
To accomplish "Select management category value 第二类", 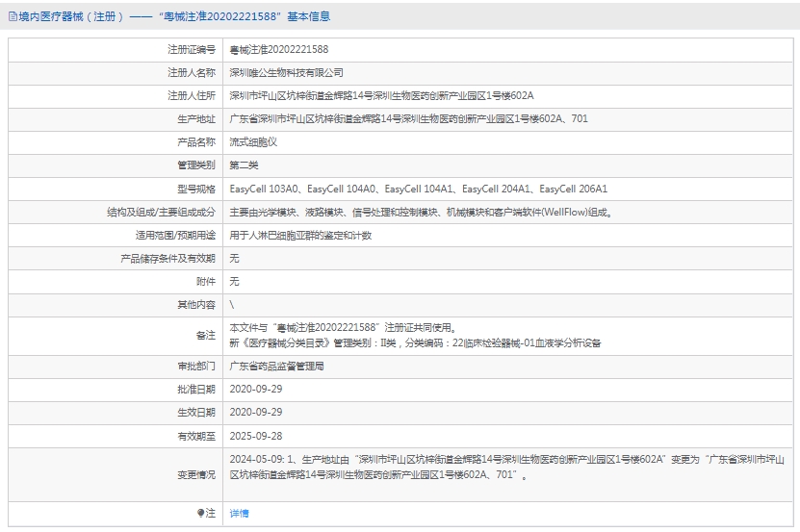I will coord(244,165).
